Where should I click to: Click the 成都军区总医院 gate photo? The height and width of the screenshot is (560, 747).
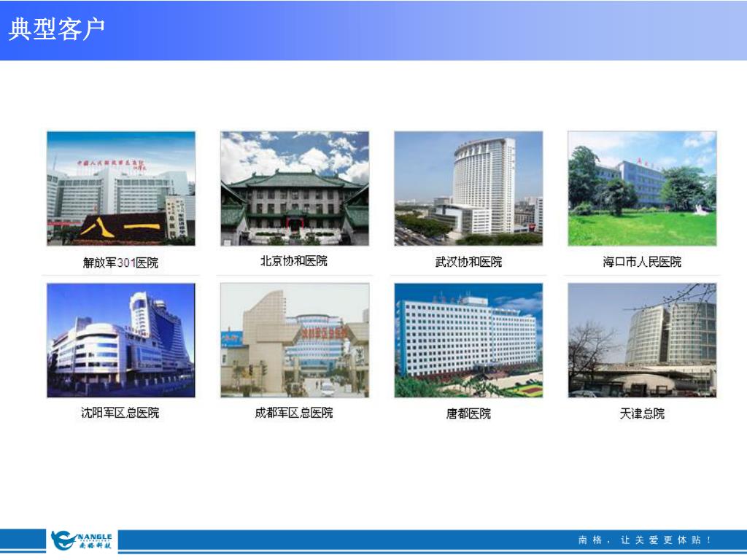[x=295, y=341]
